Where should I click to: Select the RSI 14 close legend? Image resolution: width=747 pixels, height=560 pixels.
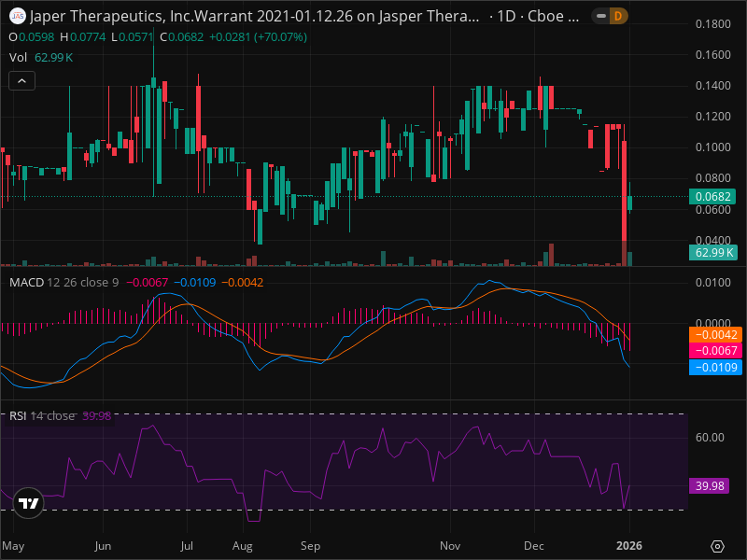point(42,415)
